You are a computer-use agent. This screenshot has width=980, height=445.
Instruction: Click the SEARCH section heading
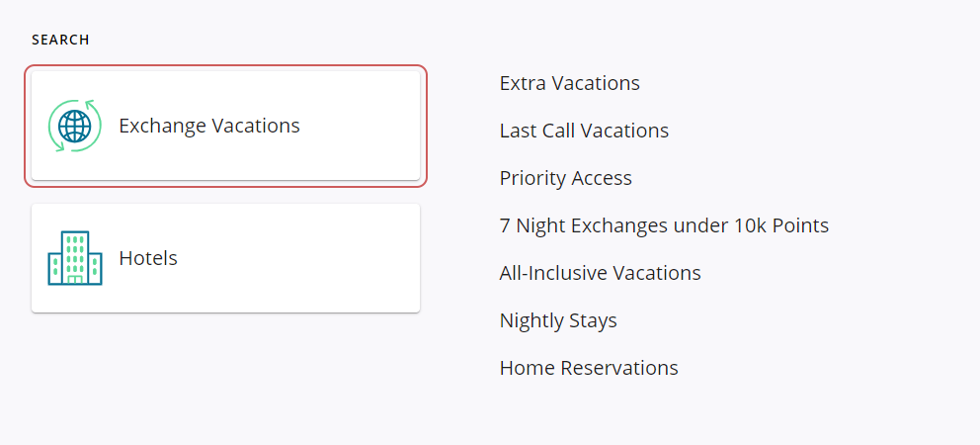pos(60,41)
